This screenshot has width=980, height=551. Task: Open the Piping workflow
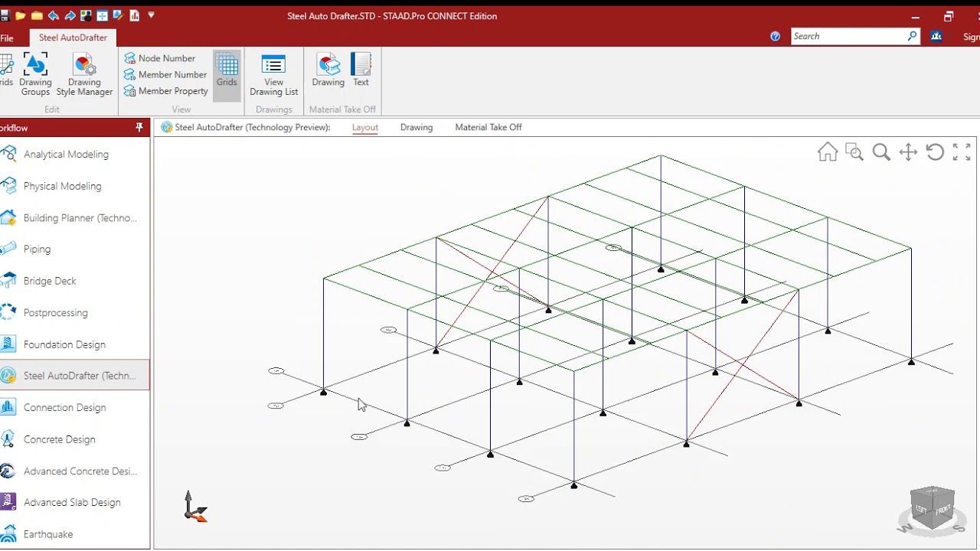click(75, 249)
